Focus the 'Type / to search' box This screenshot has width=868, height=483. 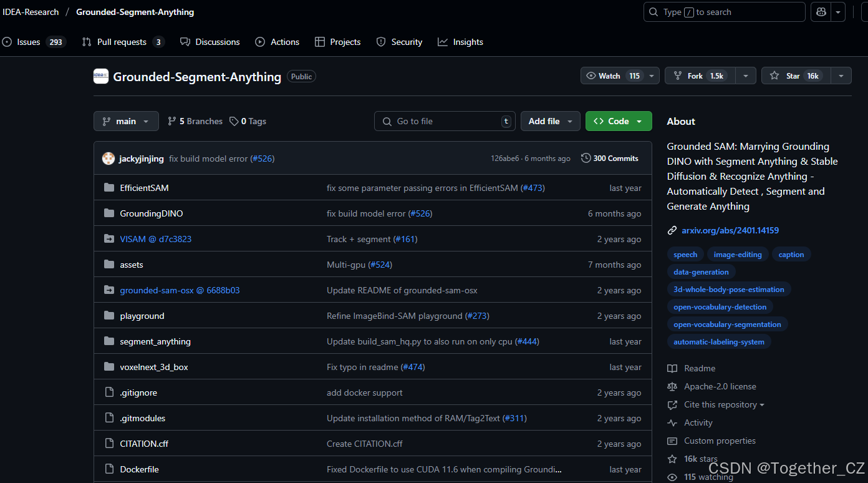724,12
